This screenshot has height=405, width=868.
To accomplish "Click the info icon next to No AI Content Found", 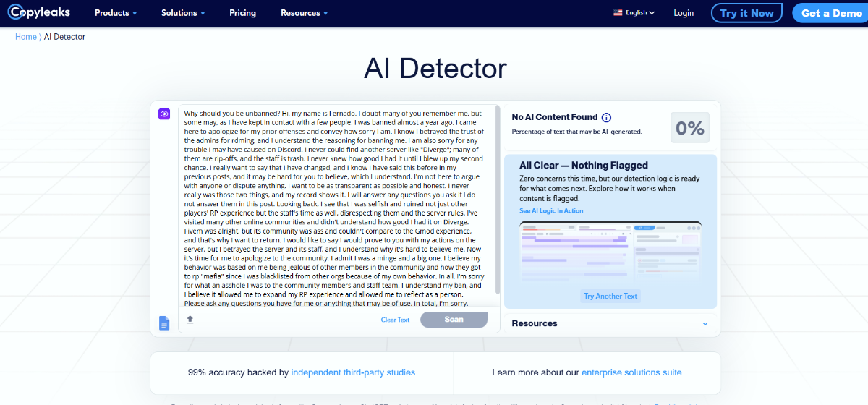I will (x=606, y=118).
